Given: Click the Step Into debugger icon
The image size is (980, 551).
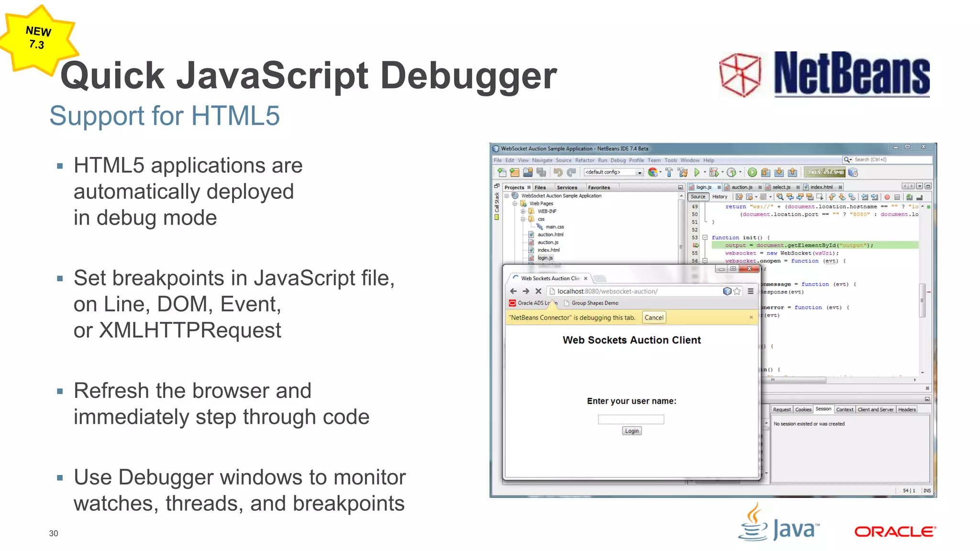Looking at the screenshot, I should (779, 172).
